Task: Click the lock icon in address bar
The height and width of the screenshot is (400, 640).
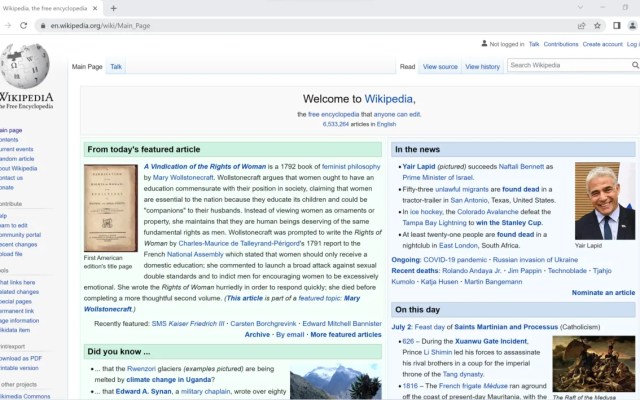Action: coord(42,26)
